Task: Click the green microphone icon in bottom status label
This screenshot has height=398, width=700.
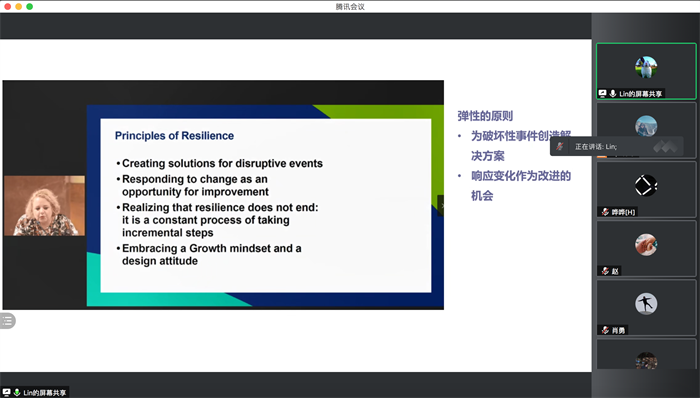Action: (x=17, y=392)
